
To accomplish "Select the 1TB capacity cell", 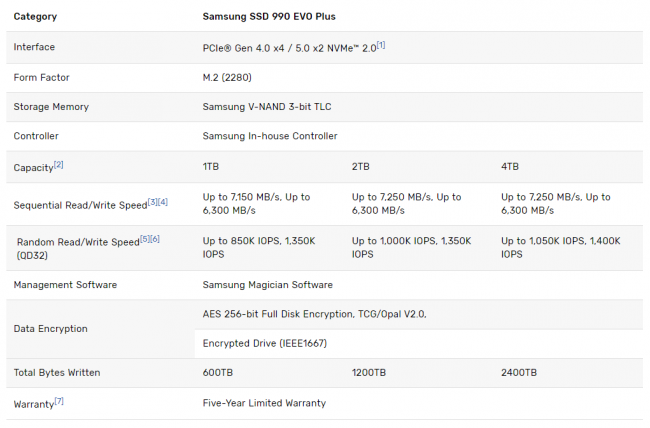I will (x=213, y=166).
